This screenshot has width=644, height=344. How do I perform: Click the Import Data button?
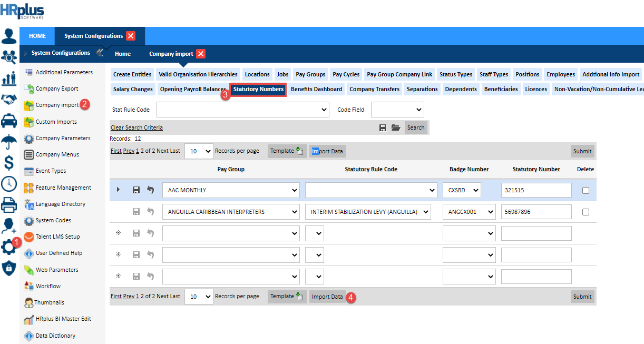point(327,296)
